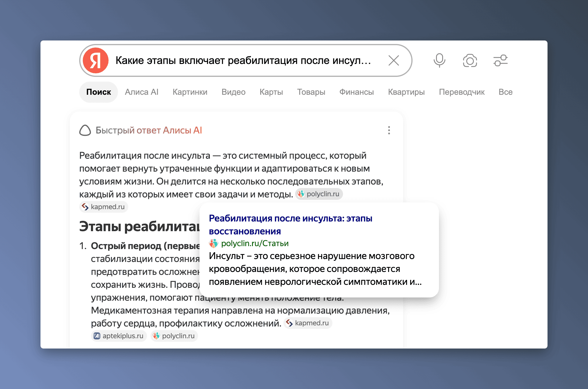This screenshot has height=389, width=588.
Task: Open kapmed.ru chip after профилактику осложнений
Action: [x=308, y=323]
